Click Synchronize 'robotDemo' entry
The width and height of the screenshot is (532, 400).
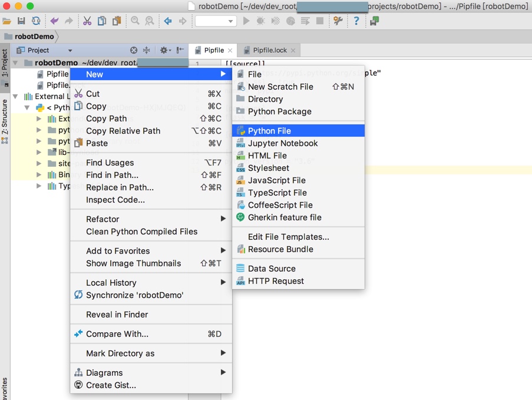[x=151, y=295]
